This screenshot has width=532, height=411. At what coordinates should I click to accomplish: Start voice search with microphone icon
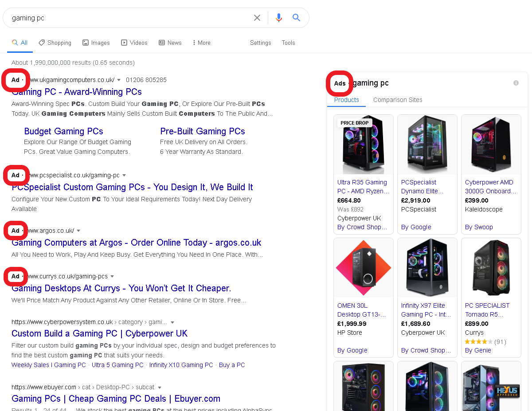click(278, 18)
